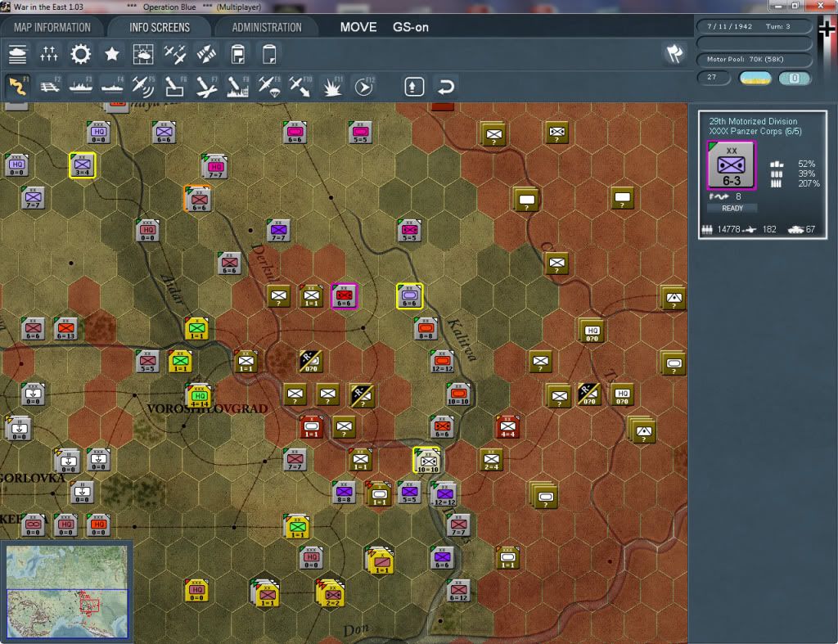Select the F3 naval transport mode

pos(81,86)
